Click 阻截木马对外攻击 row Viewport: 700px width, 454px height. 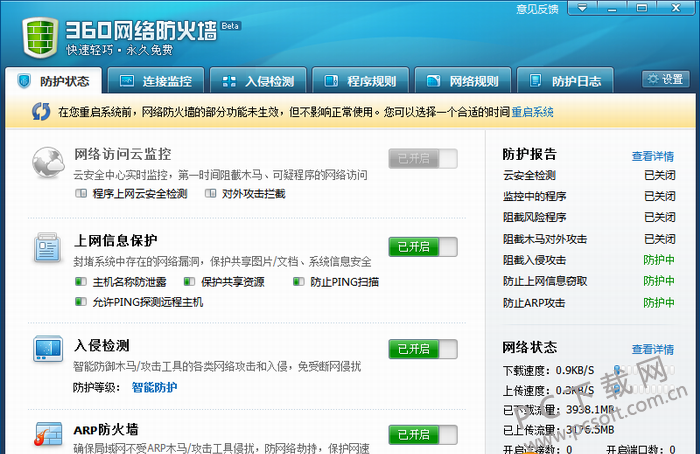pyautogui.click(x=589, y=239)
